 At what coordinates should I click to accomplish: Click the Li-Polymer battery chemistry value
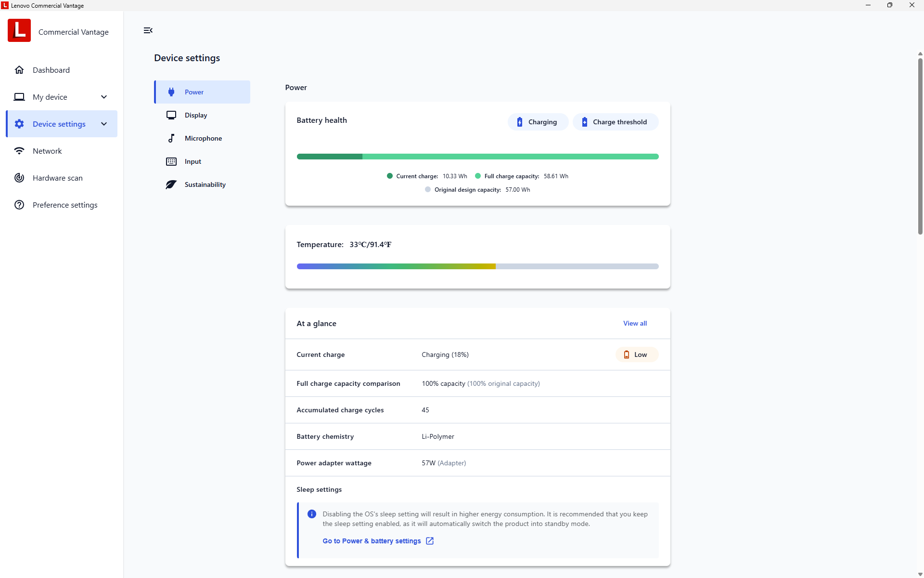[438, 436]
